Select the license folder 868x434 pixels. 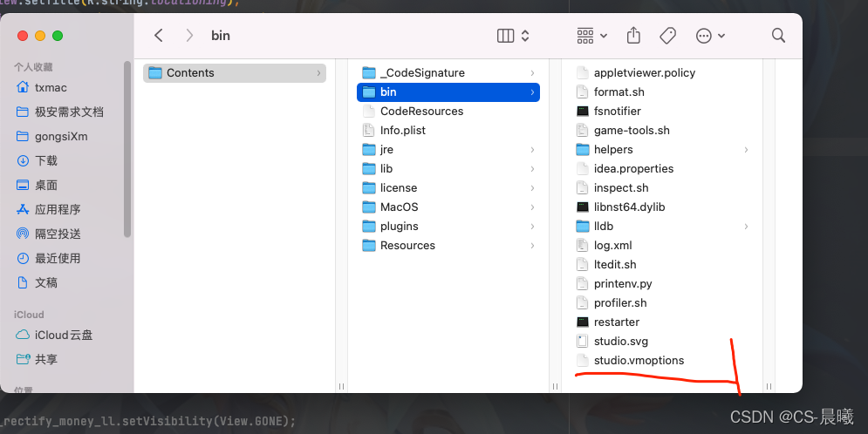pyautogui.click(x=448, y=188)
